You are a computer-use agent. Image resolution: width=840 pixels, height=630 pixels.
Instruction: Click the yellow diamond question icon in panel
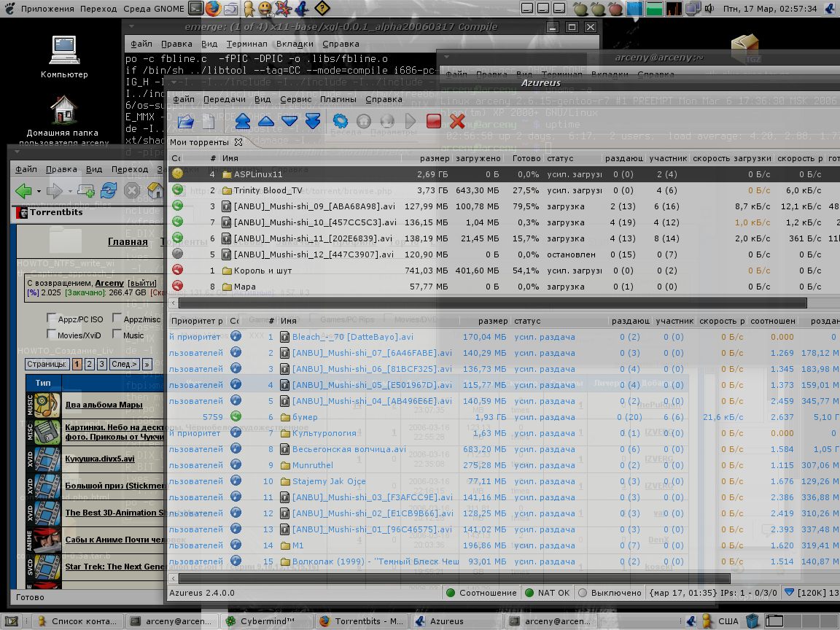click(x=322, y=9)
